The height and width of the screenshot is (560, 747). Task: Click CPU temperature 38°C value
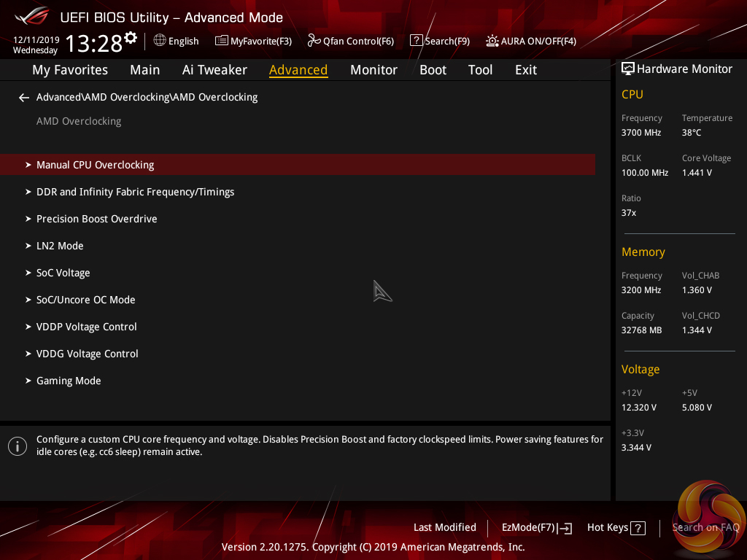[x=692, y=133]
